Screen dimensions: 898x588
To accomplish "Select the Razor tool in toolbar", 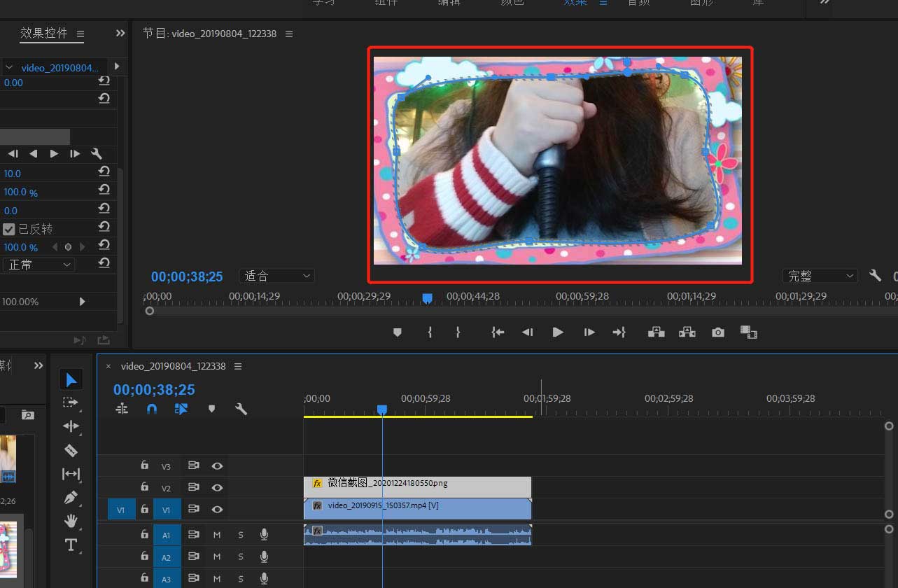I will (71, 450).
